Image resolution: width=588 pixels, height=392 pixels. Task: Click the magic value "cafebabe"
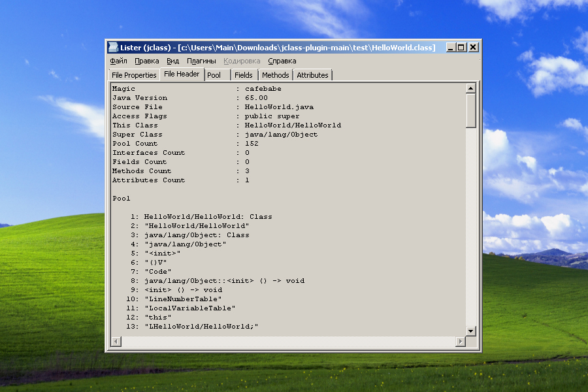point(263,89)
